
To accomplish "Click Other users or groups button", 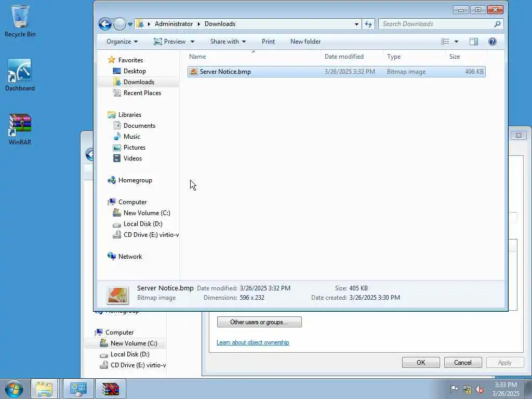I will (x=259, y=322).
